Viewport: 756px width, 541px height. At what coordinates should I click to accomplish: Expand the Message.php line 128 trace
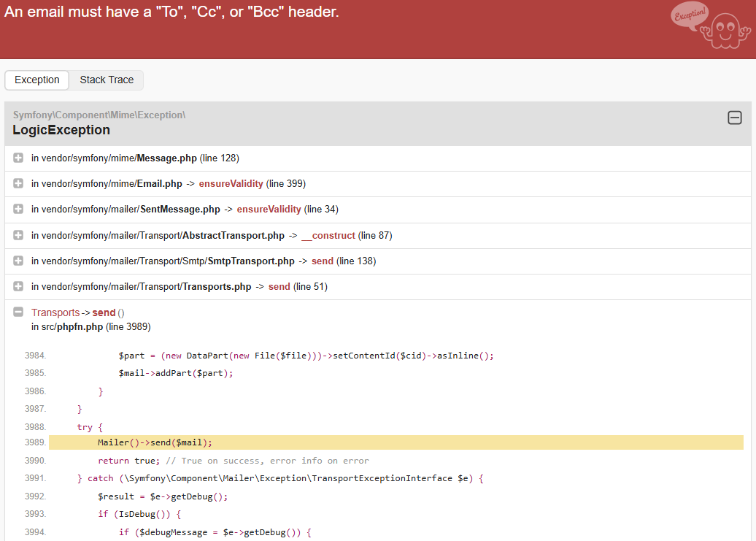click(x=18, y=158)
